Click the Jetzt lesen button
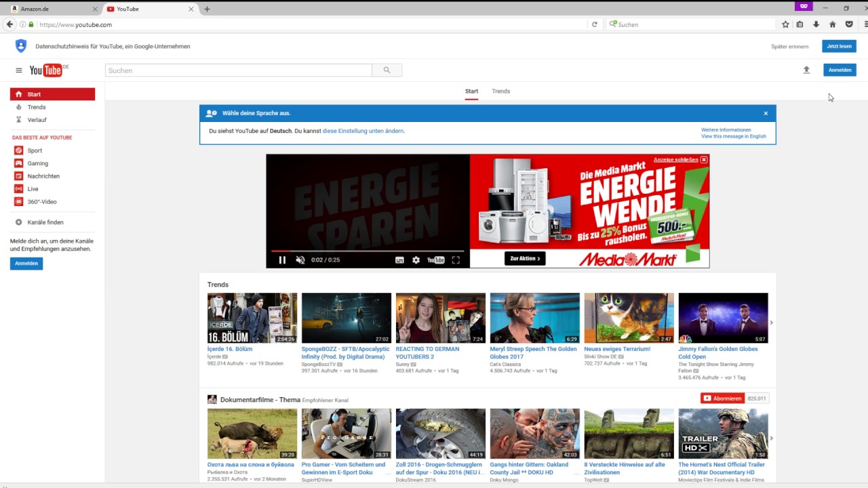Image resolution: width=868 pixels, height=488 pixels. point(840,46)
